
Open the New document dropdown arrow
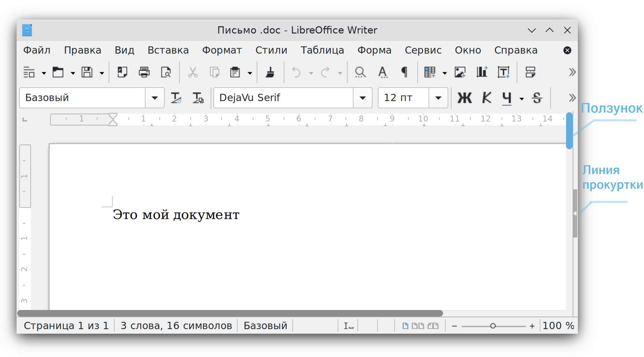coord(44,73)
